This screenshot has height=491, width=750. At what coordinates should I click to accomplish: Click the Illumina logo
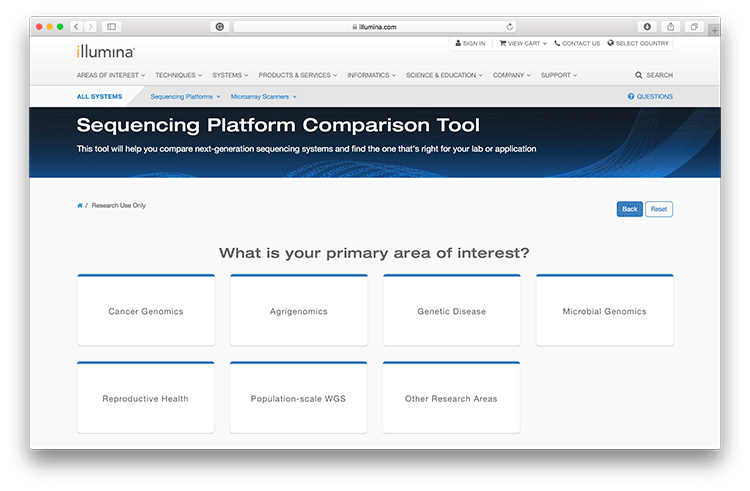click(x=106, y=52)
